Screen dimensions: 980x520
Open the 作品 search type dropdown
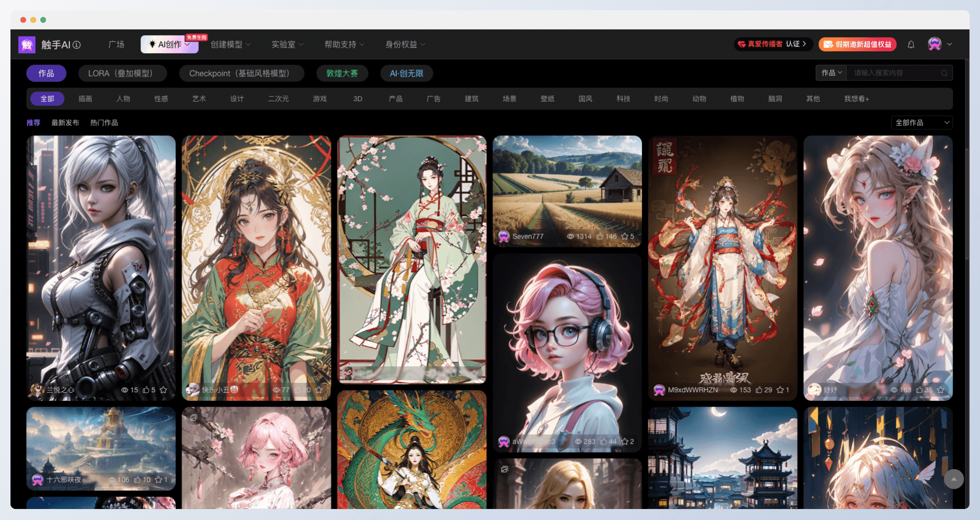click(832, 73)
